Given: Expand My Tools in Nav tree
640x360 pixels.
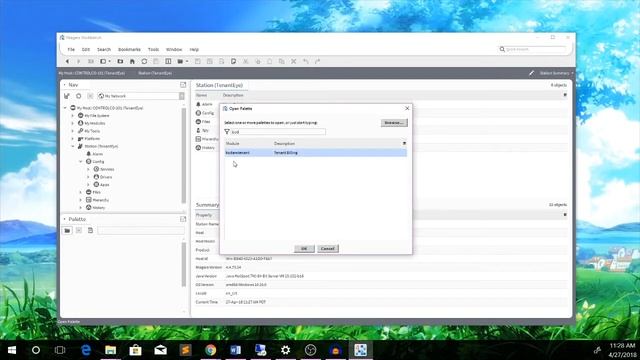Looking at the screenshot, I should pyautogui.click(x=73, y=131).
